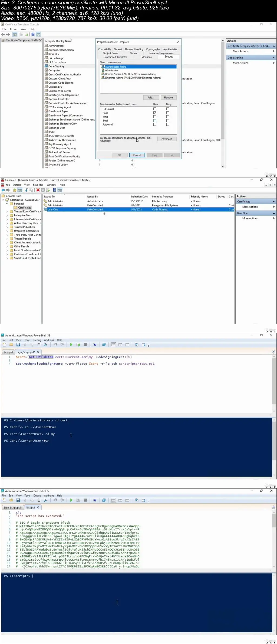Expand the Enterprise Trust folder in the Console1 tree

pyautogui.click(x=7, y=216)
